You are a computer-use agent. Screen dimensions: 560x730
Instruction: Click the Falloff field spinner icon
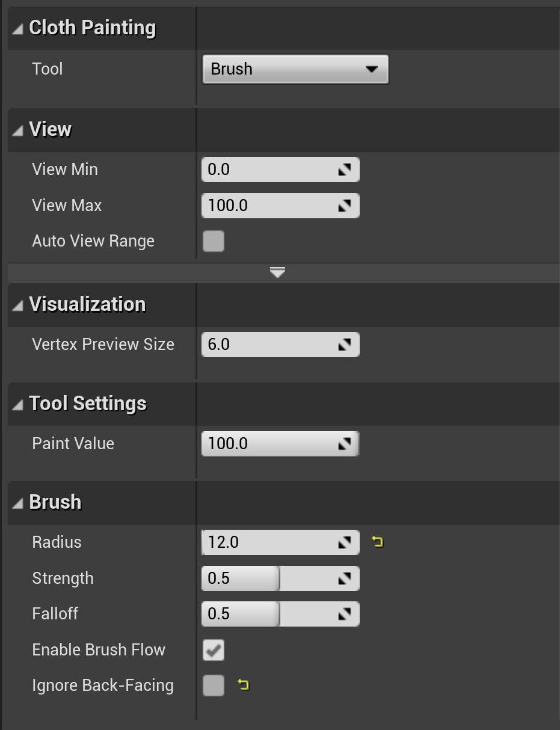344,615
